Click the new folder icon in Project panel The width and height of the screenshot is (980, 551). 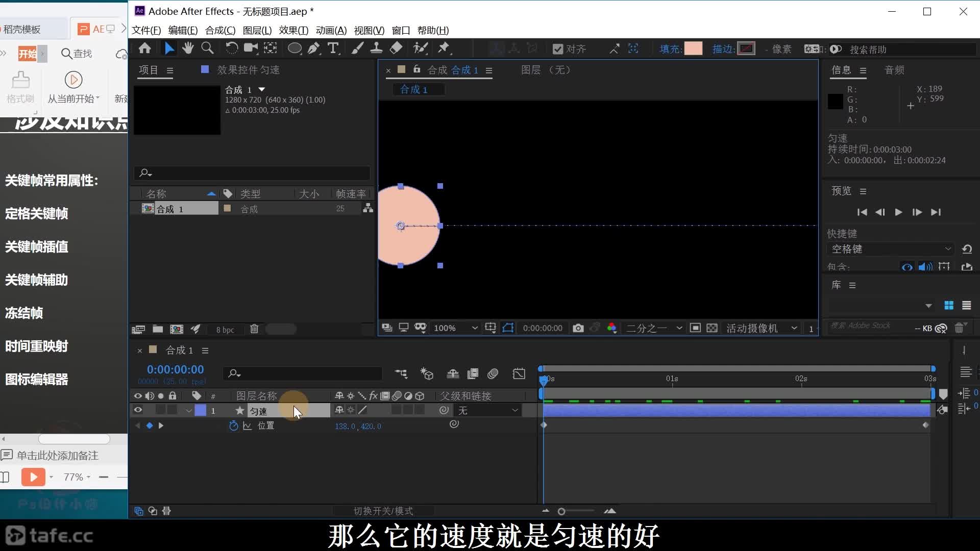tap(158, 329)
